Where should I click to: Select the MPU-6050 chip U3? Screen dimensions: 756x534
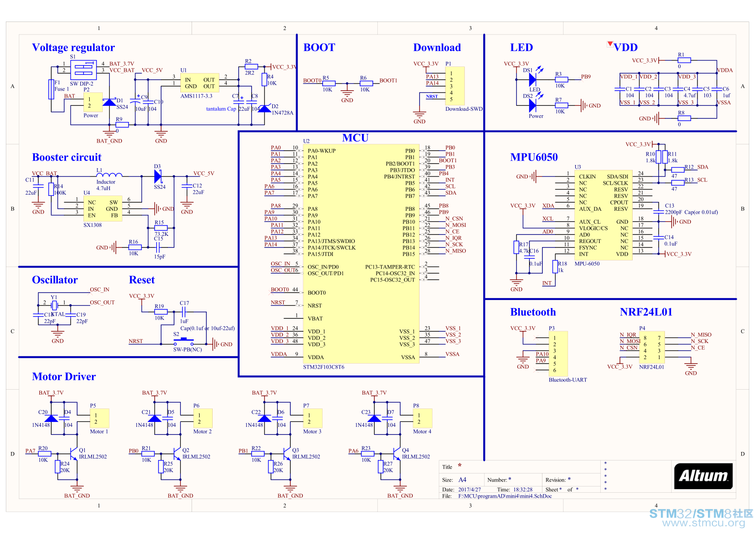pos(603,215)
